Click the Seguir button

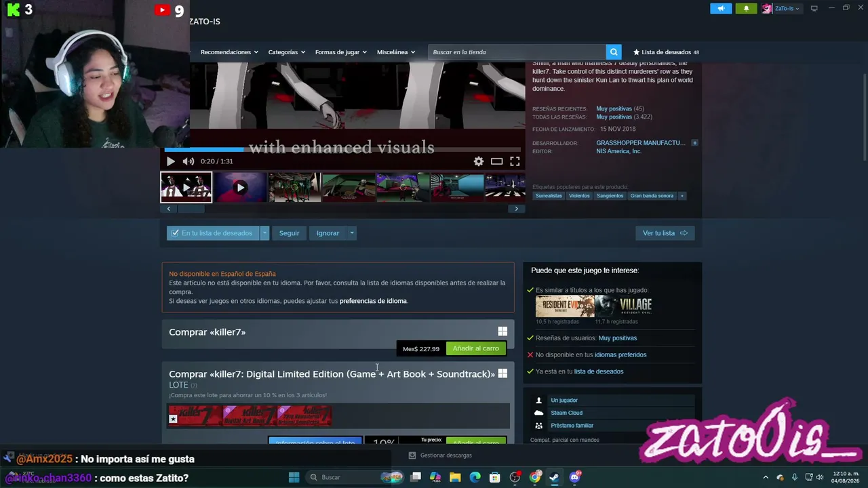[x=289, y=233]
